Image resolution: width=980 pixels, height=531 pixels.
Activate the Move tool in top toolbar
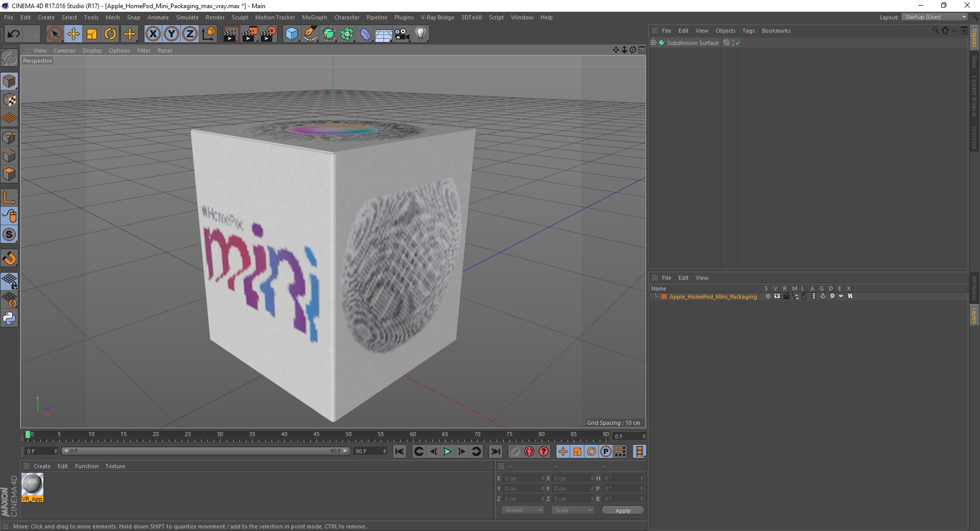click(73, 34)
